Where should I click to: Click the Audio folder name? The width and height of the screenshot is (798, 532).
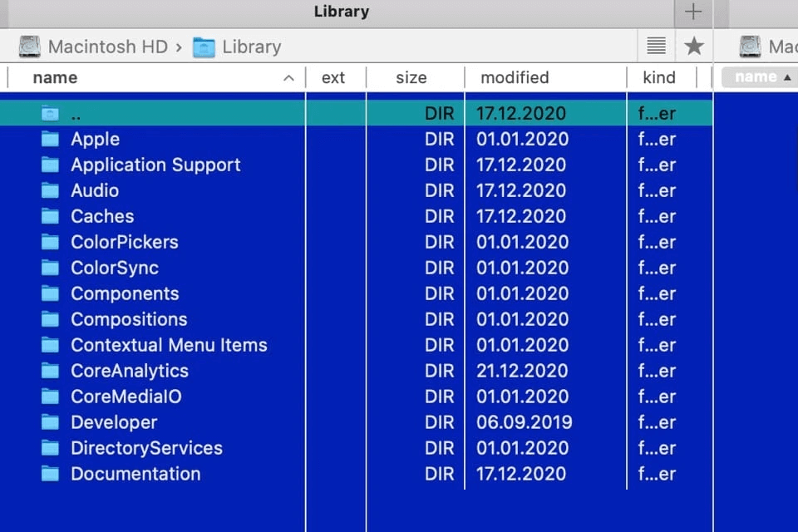pos(95,190)
